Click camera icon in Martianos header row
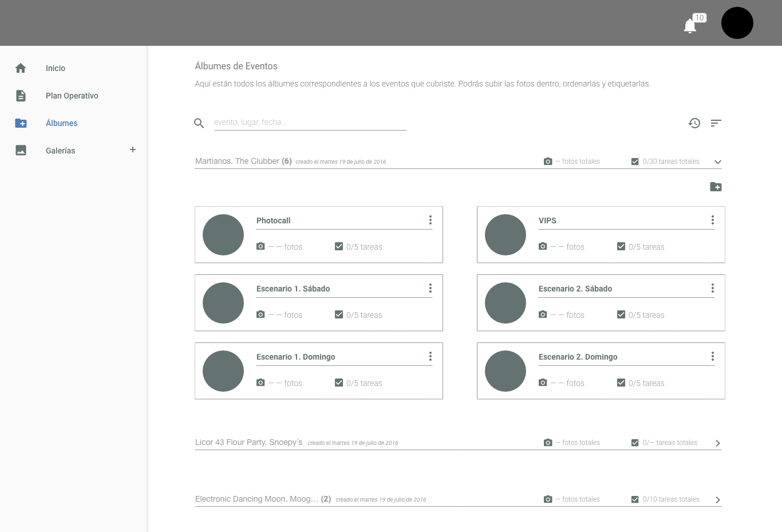Screen dimensions: 782x532 [x=548, y=161]
